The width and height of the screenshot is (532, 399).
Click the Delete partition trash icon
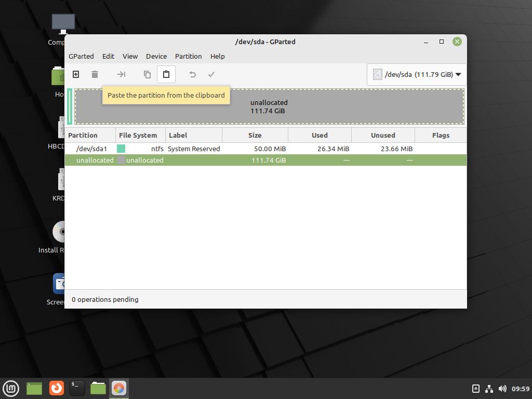pos(95,74)
